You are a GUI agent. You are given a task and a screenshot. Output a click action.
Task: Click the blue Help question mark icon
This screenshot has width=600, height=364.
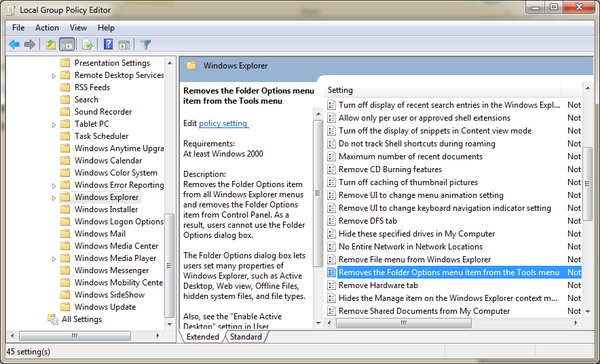click(108, 44)
